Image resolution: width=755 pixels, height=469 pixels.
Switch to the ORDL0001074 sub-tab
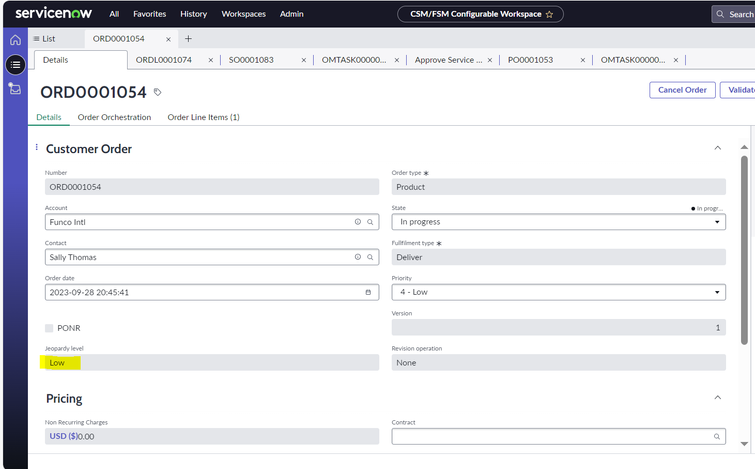[x=164, y=60]
